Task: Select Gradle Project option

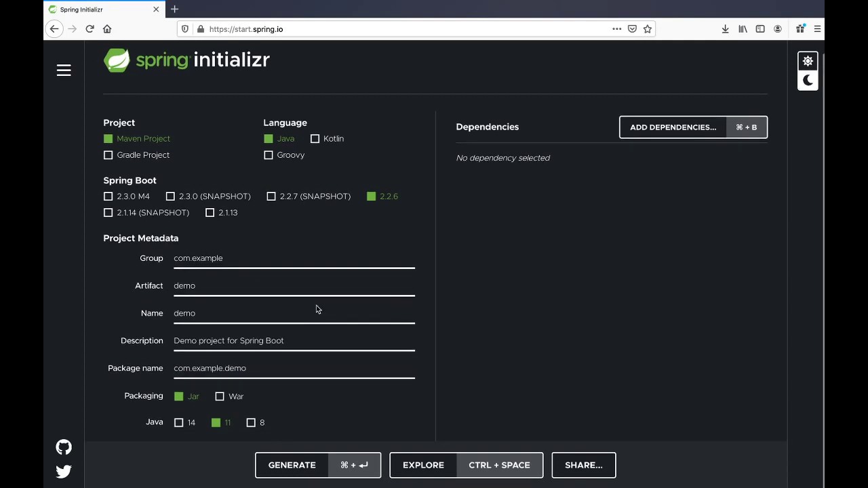Action: pyautogui.click(x=136, y=155)
